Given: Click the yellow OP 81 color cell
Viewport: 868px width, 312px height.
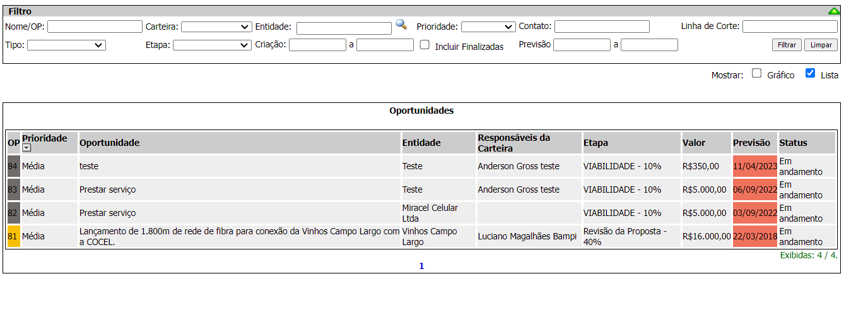Looking at the screenshot, I should click(x=13, y=236).
